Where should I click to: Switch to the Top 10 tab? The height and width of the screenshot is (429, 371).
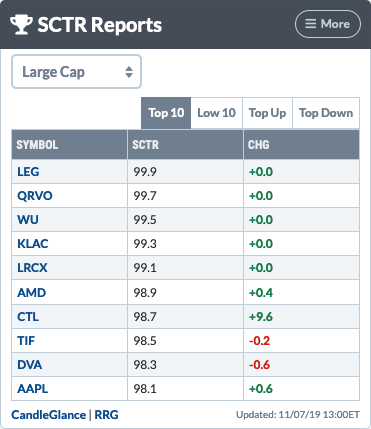point(166,113)
